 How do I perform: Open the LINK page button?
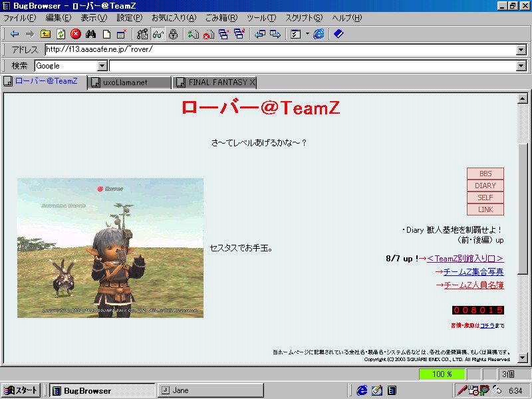coord(485,209)
